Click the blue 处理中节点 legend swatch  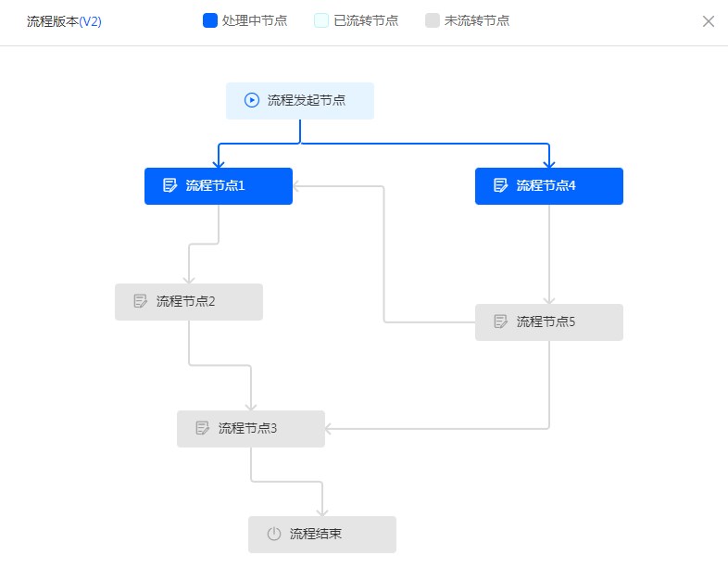(x=209, y=20)
